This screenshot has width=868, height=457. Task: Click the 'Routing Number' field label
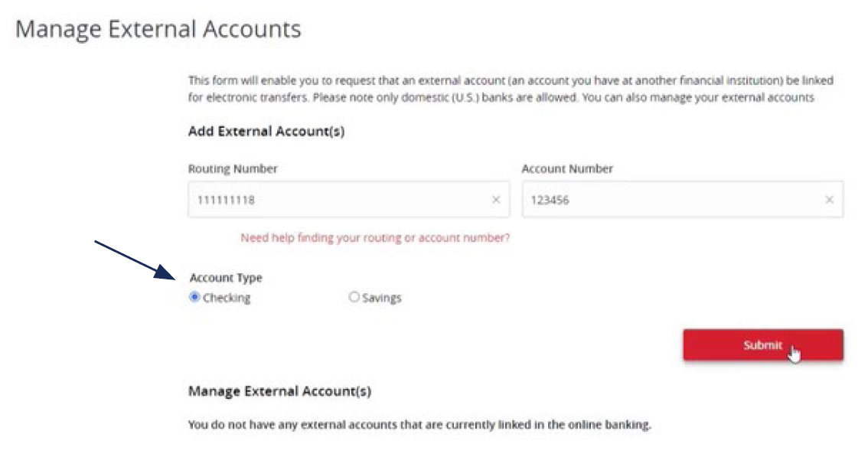pyautogui.click(x=233, y=169)
